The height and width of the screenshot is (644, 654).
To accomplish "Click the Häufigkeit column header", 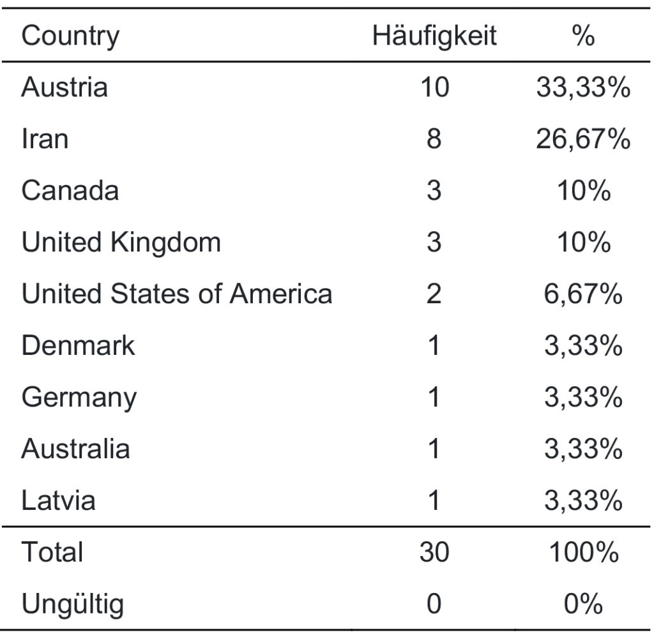I will click(434, 36).
